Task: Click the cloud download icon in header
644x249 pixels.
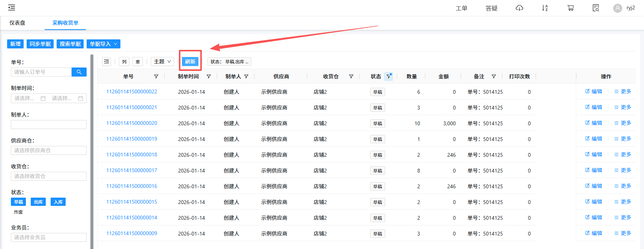Action: point(519,8)
